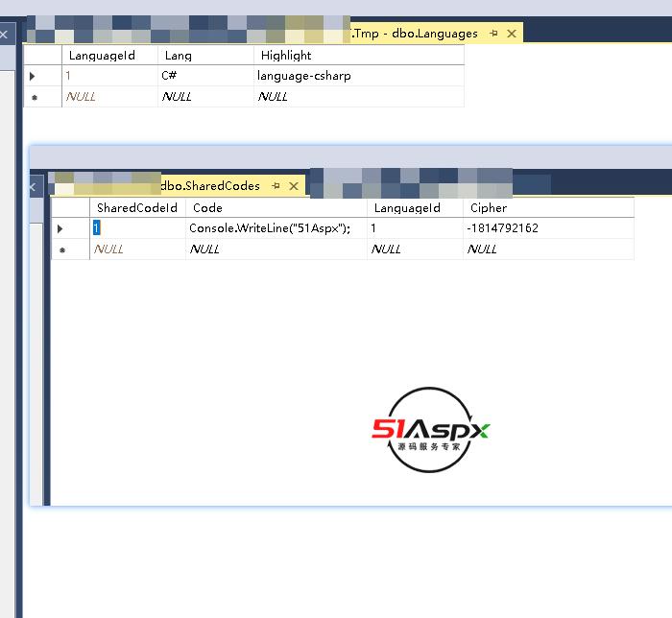
Task: Close the left panel beside SharedCodes window
Action: [x=33, y=187]
